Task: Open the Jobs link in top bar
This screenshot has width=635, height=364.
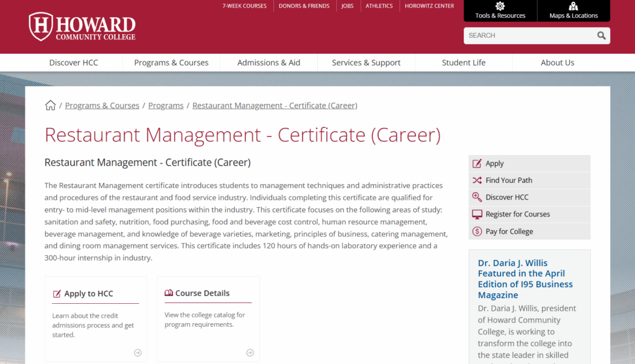Action: click(x=347, y=6)
